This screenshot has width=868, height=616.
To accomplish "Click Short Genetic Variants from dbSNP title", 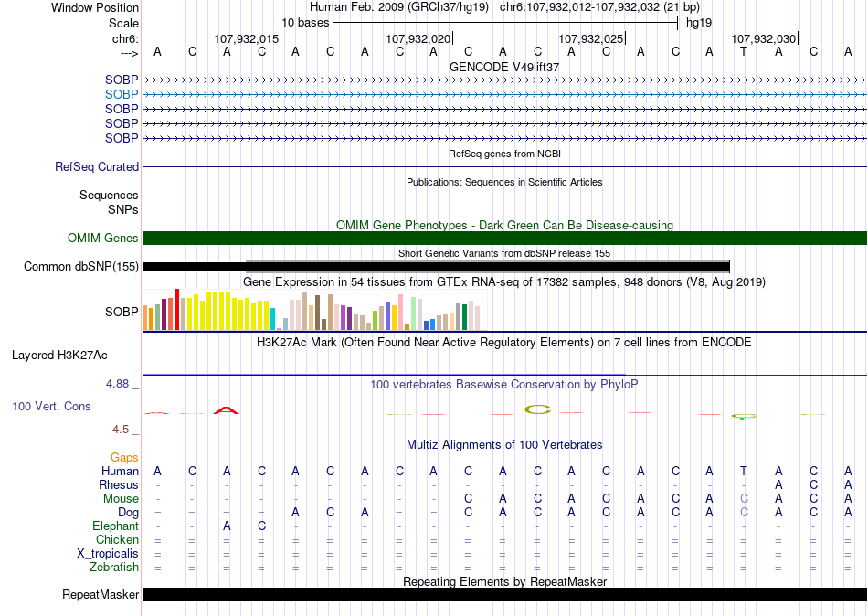I will click(x=504, y=253).
